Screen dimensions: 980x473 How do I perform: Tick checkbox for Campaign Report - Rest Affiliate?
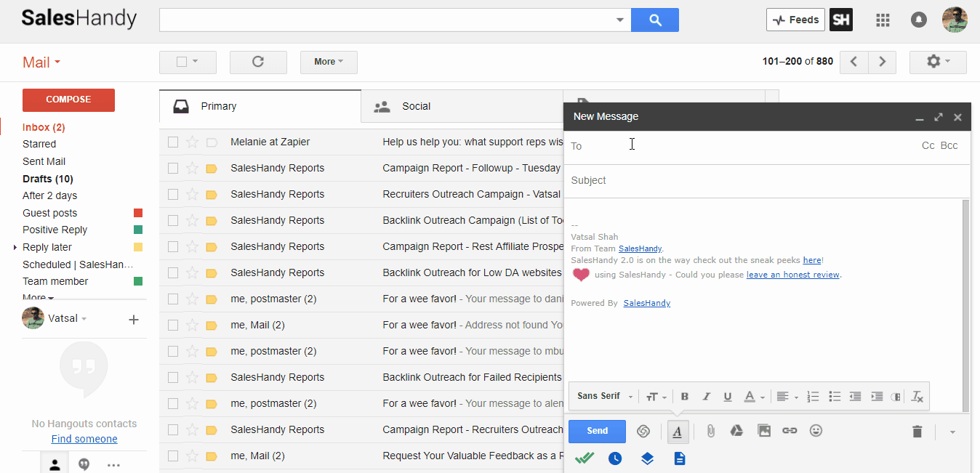pos(173,246)
